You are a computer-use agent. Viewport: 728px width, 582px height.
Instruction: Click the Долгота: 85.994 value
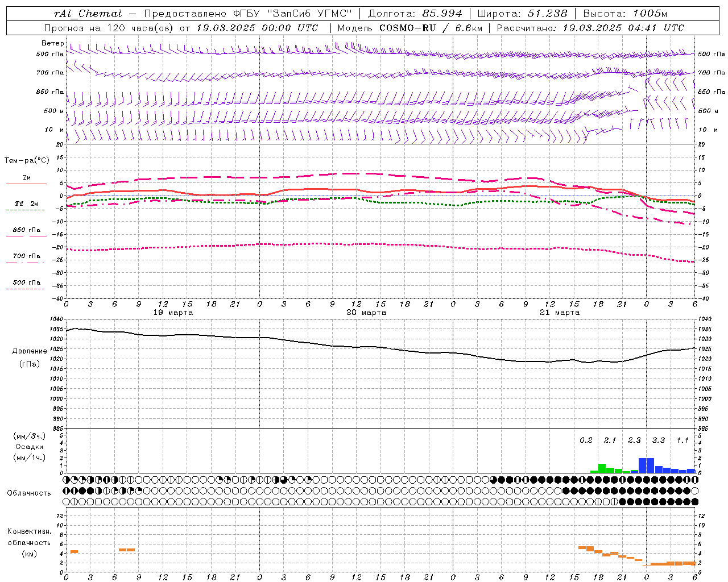click(415, 14)
